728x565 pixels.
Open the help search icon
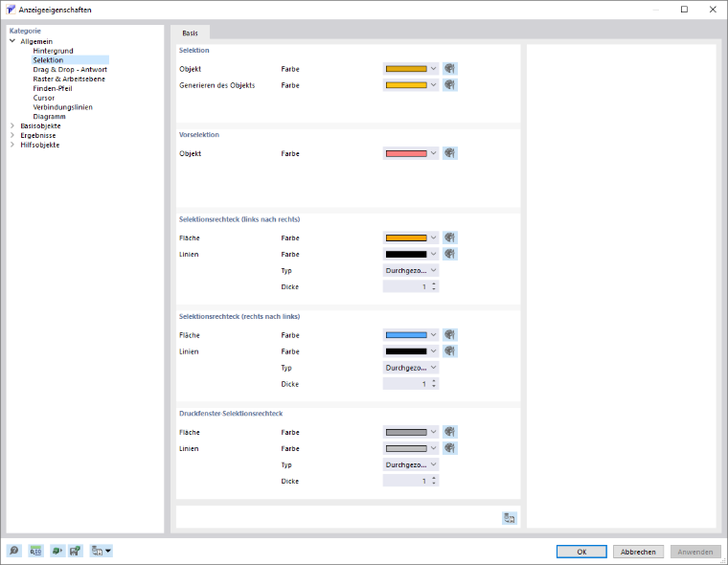pos(14,551)
